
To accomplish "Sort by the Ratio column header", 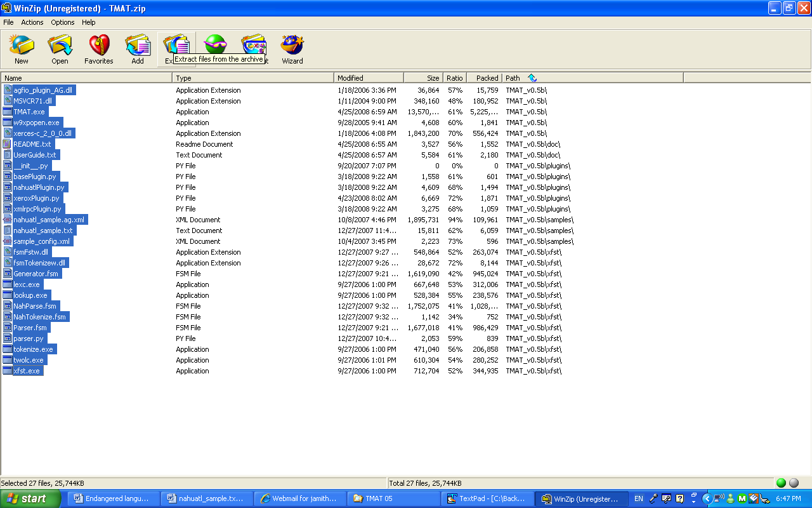I will coord(454,78).
